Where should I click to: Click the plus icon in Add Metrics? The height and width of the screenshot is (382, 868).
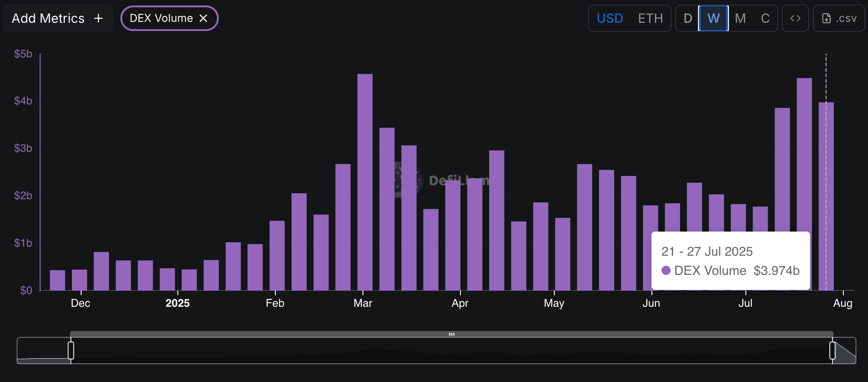pos(98,18)
